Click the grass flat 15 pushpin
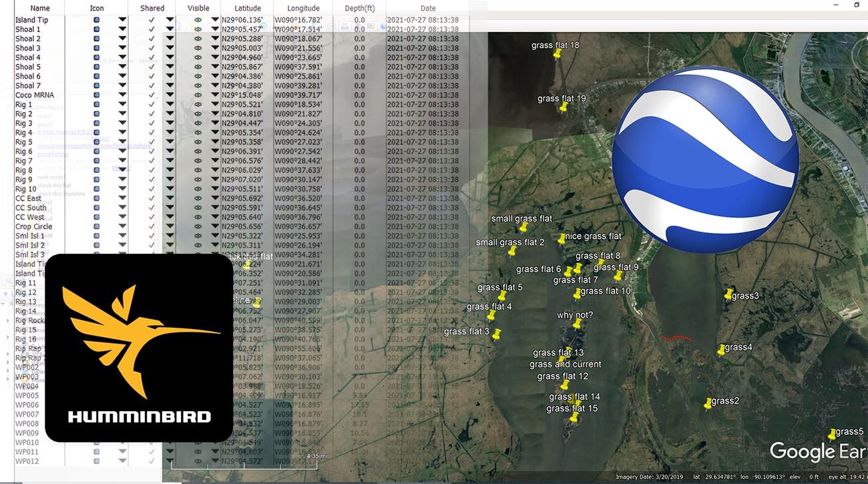868x484 pixels. (574, 418)
